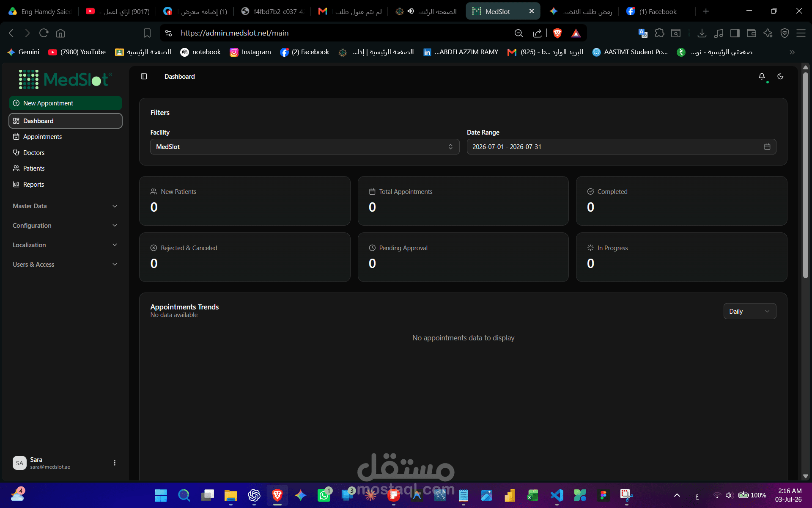Screen dimensions: 812x508
Task: Open the Doctors page
Action: (66, 152)
